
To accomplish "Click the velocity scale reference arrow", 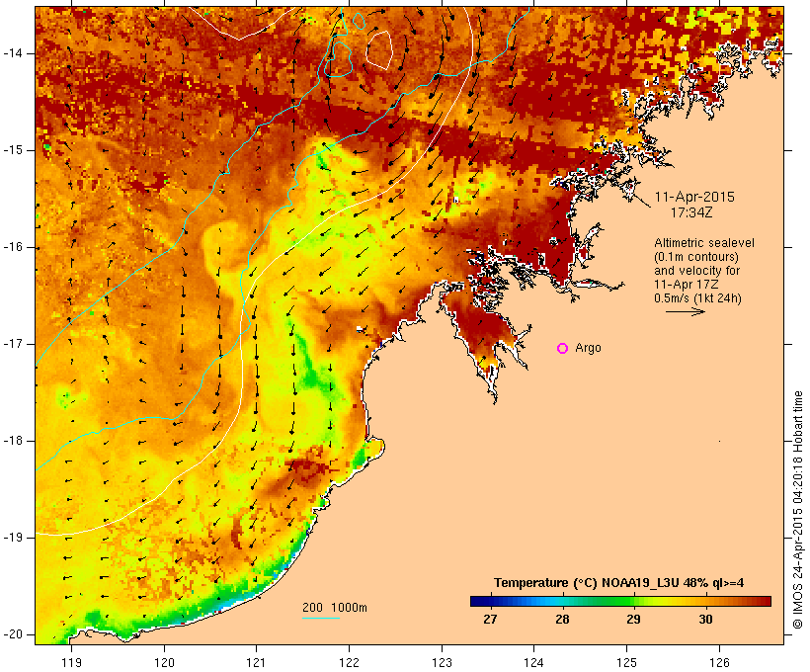I will [x=685, y=311].
